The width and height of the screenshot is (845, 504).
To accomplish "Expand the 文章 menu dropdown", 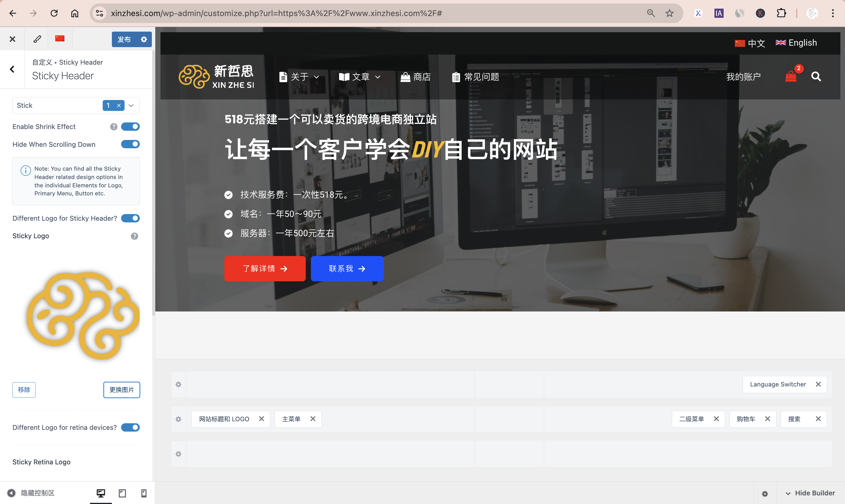I will tap(377, 77).
